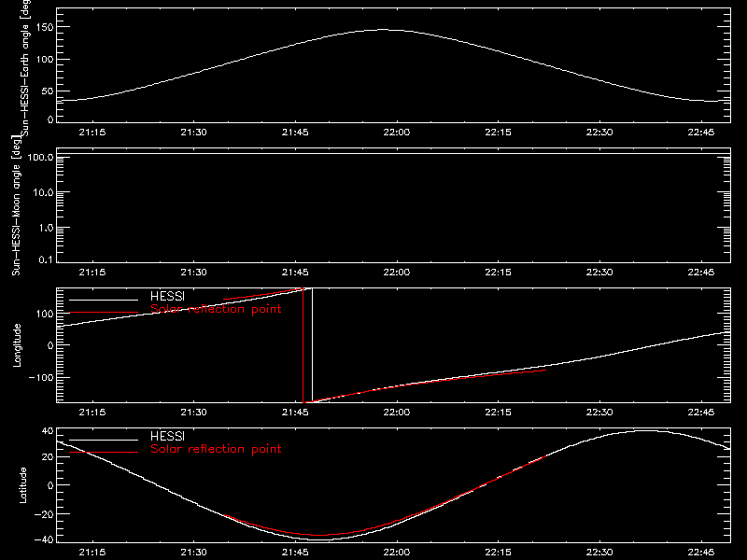747x560 pixels.
Task: Click the Longitude axis label
Action: 17,345
